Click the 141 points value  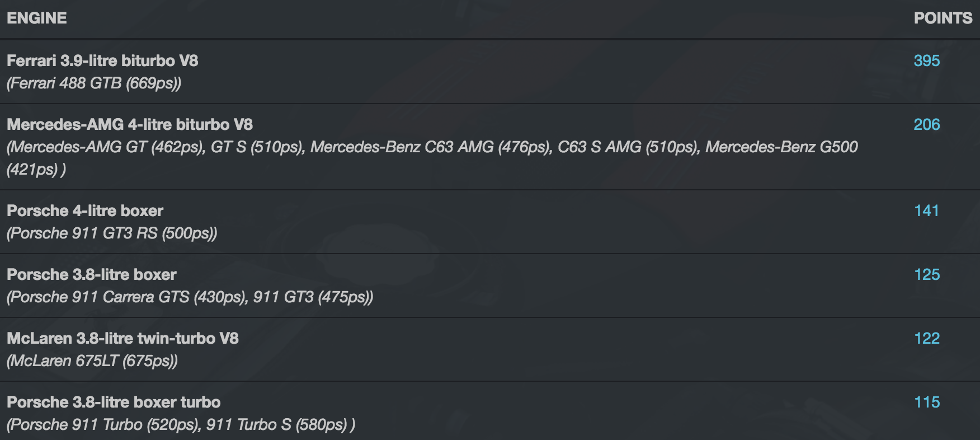coord(926,210)
